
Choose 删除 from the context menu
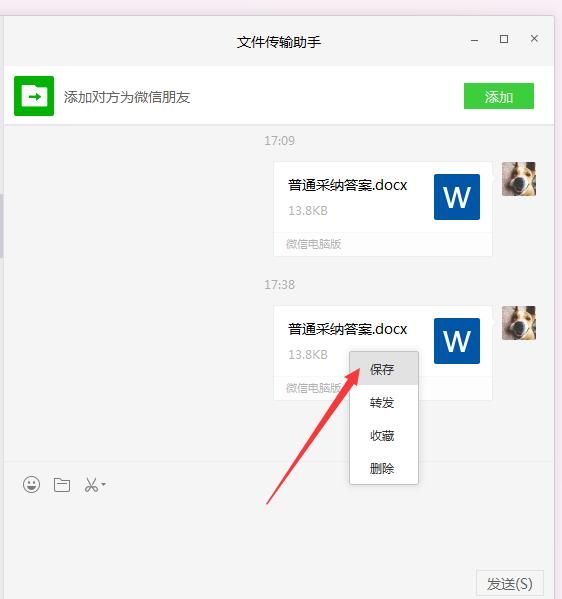pyautogui.click(x=384, y=468)
